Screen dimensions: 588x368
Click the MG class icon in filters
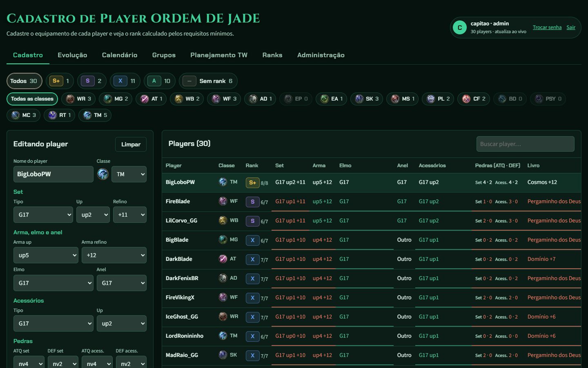click(108, 99)
